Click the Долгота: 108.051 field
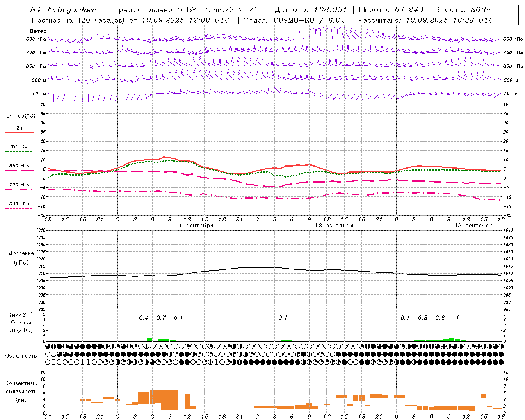 [x=311, y=10]
